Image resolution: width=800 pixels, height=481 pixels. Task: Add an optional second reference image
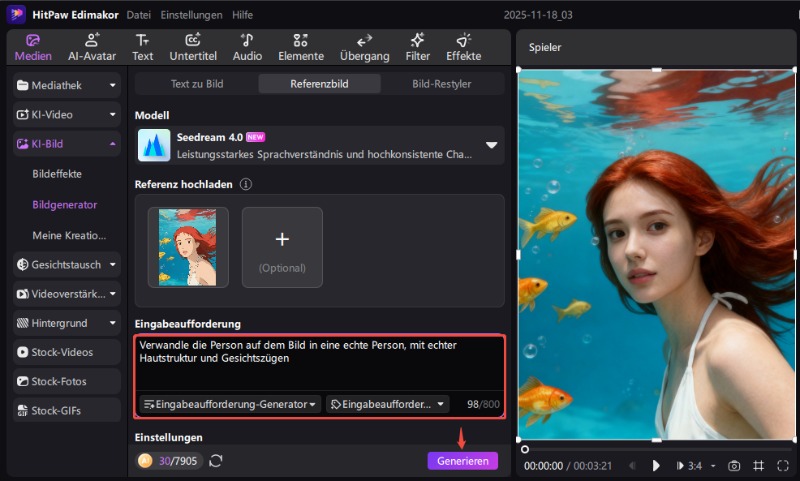(282, 247)
